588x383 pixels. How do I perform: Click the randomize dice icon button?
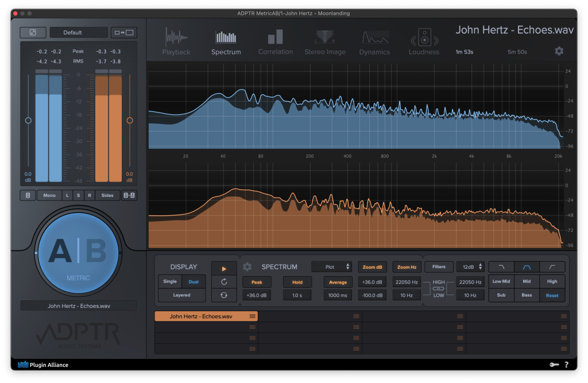tap(33, 33)
